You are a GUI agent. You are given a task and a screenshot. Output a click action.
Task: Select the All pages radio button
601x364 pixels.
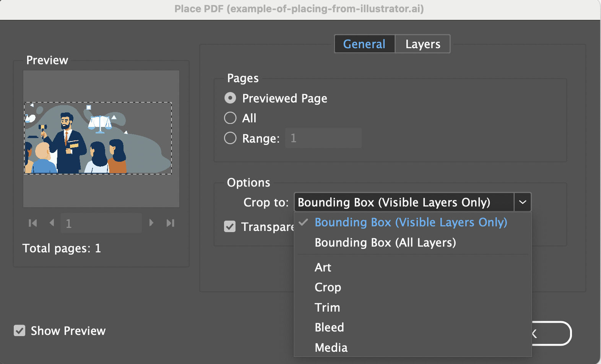230,118
